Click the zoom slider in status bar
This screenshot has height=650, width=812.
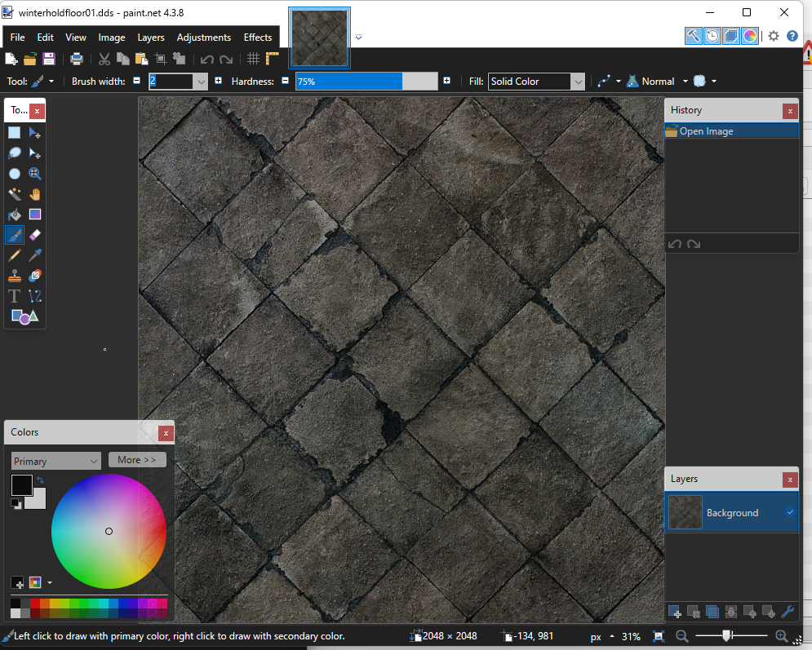pyautogui.click(x=730, y=635)
